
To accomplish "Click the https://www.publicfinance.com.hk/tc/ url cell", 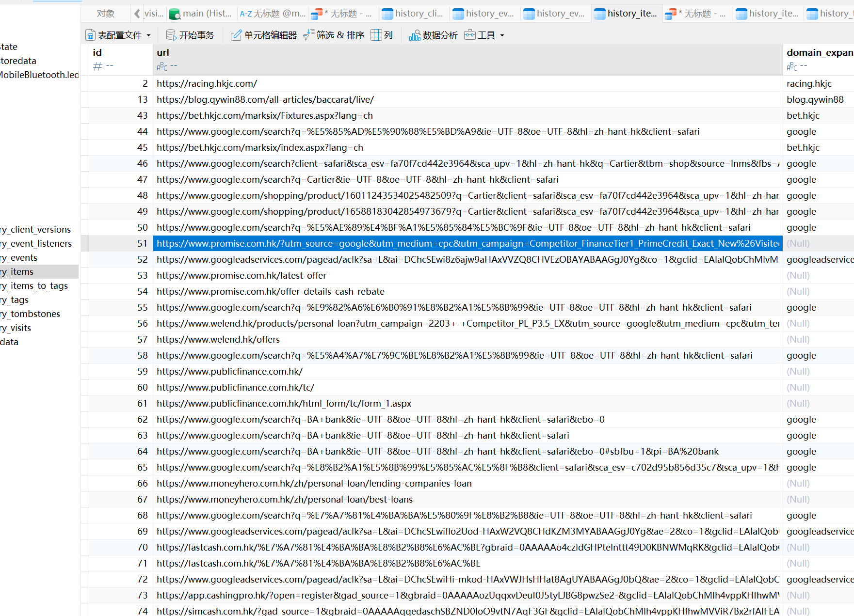I will 467,387.
